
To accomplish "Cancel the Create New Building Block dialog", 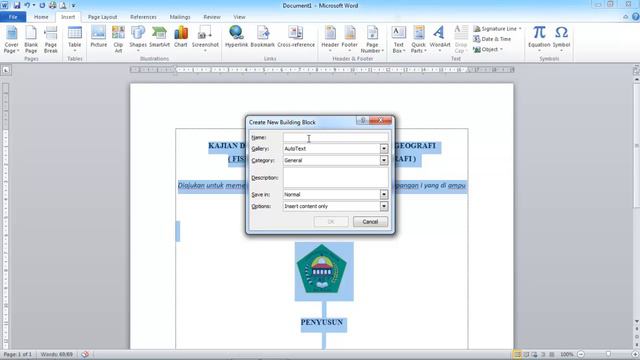I will pos(370,222).
